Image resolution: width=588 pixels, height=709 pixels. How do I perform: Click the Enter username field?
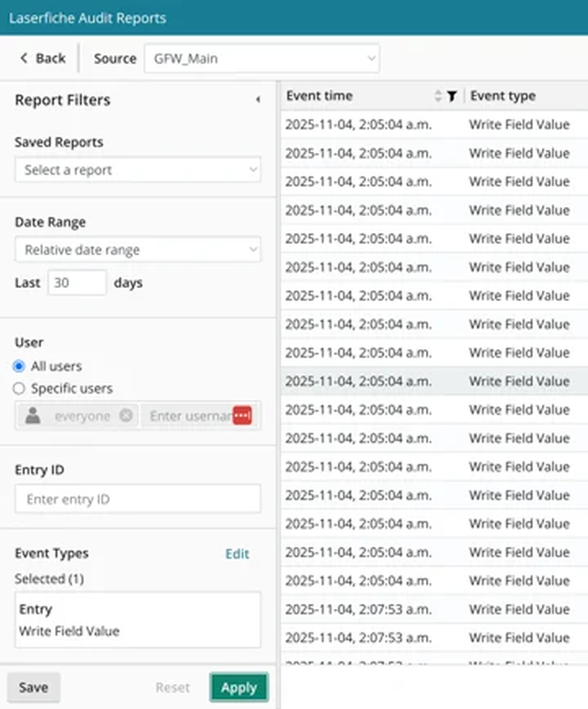pos(190,416)
